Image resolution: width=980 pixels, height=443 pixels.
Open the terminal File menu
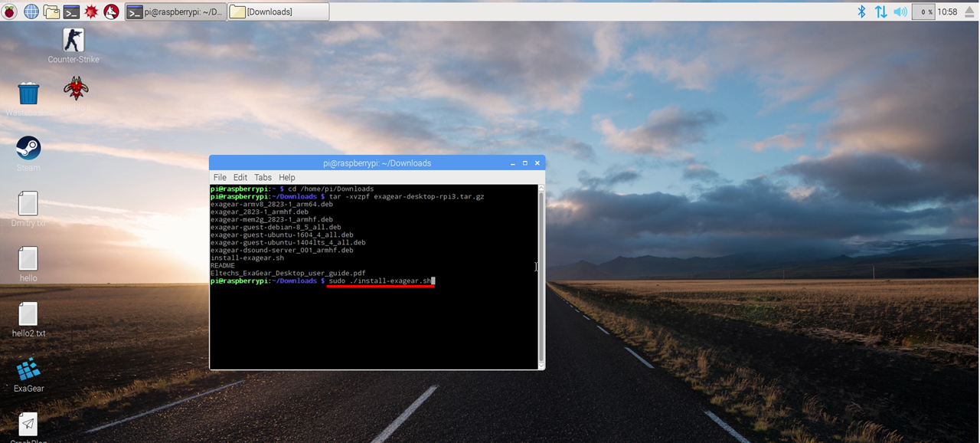point(220,177)
